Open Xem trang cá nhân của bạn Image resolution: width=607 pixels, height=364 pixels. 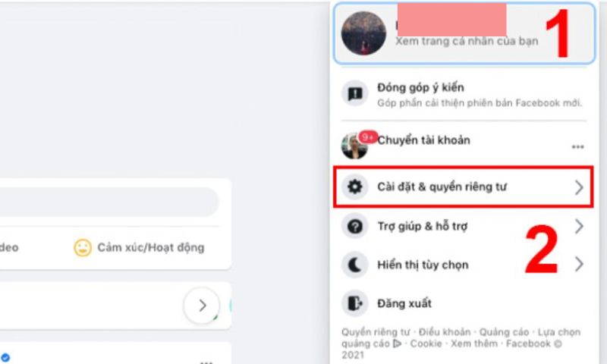coord(467,41)
